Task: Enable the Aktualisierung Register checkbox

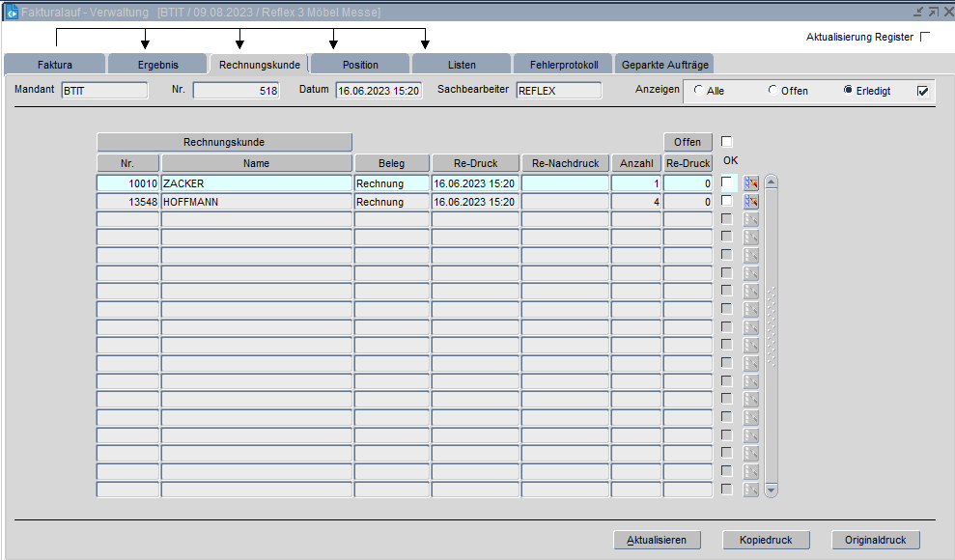Action: [x=925, y=37]
